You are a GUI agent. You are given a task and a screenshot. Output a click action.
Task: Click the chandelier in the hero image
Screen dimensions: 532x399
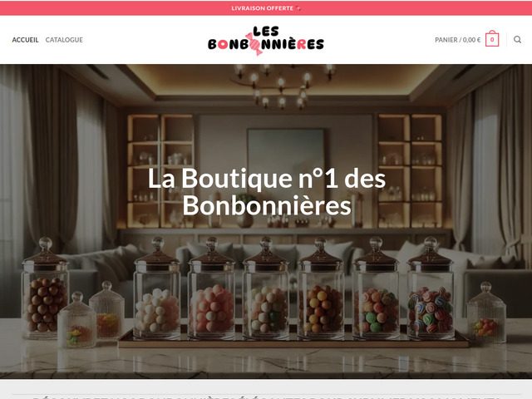point(283,86)
